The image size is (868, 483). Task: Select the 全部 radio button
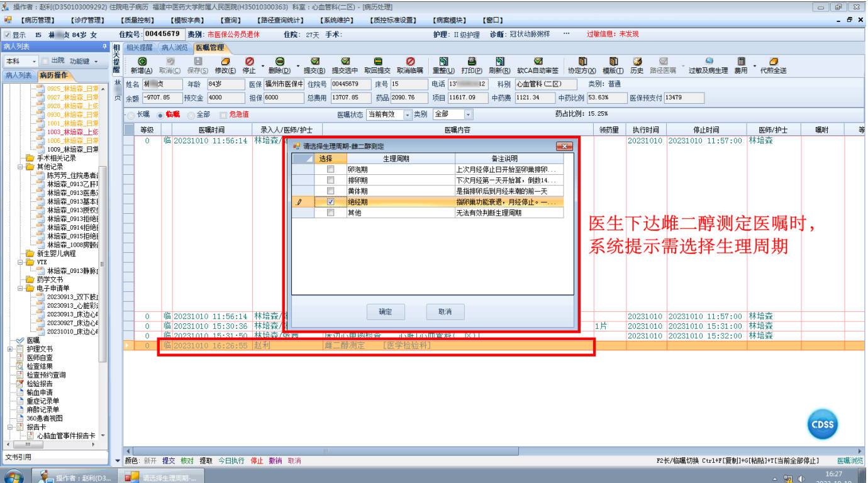click(x=191, y=114)
